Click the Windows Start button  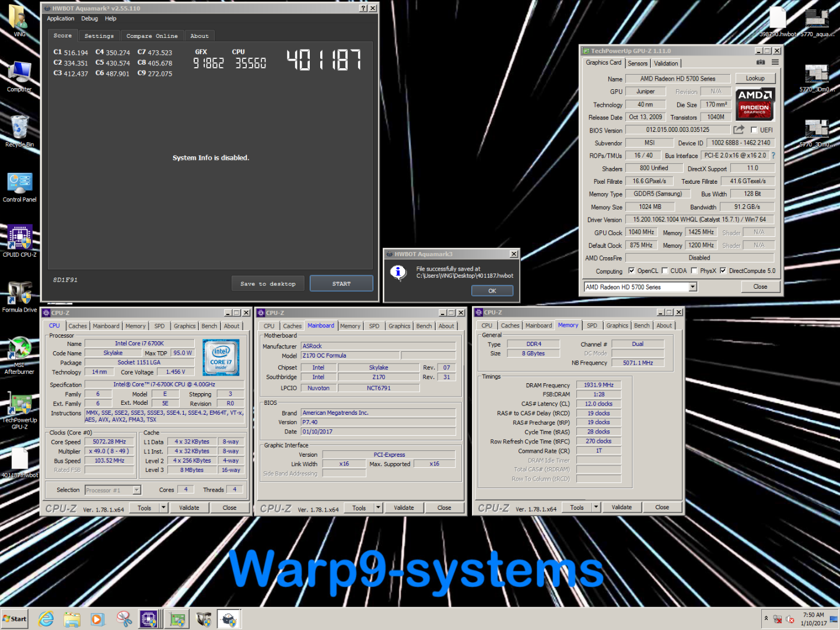point(15,619)
